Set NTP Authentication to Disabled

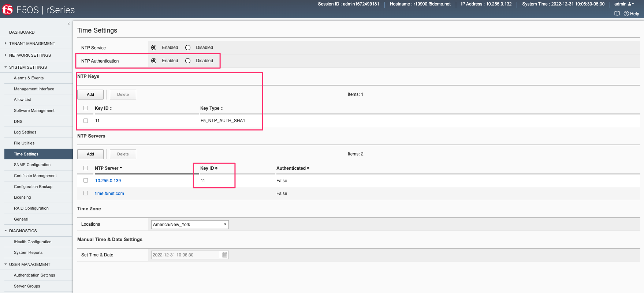tap(188, 61)
